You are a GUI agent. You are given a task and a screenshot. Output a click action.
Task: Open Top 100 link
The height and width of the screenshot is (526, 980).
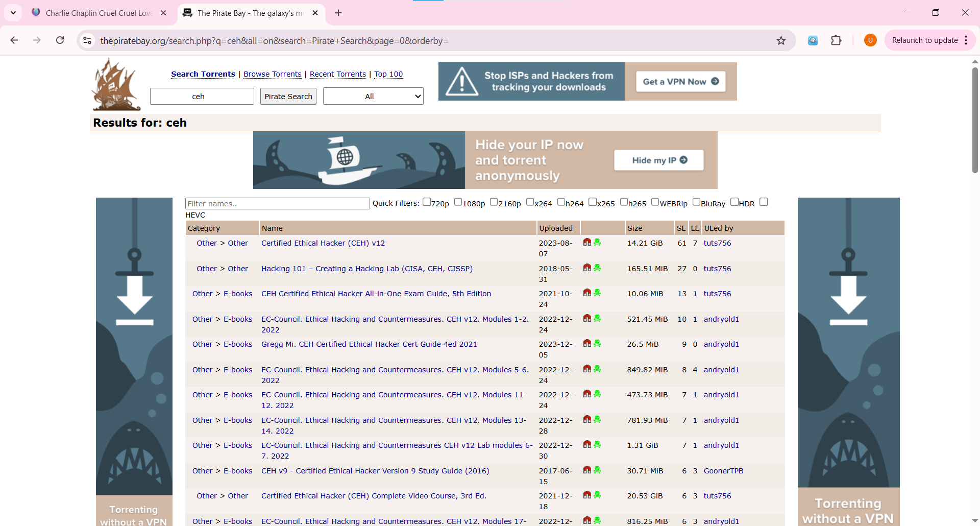tap(388, 74)
